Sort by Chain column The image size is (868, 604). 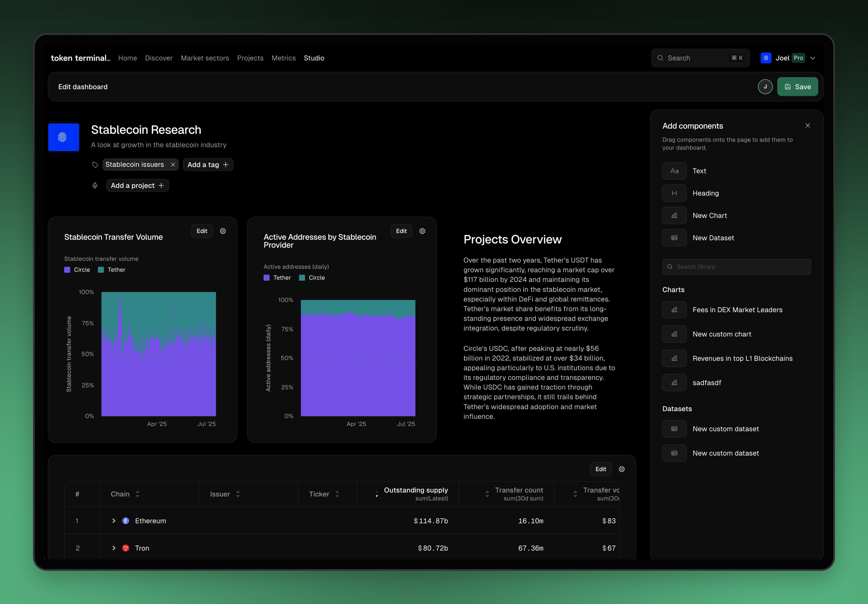138,494
